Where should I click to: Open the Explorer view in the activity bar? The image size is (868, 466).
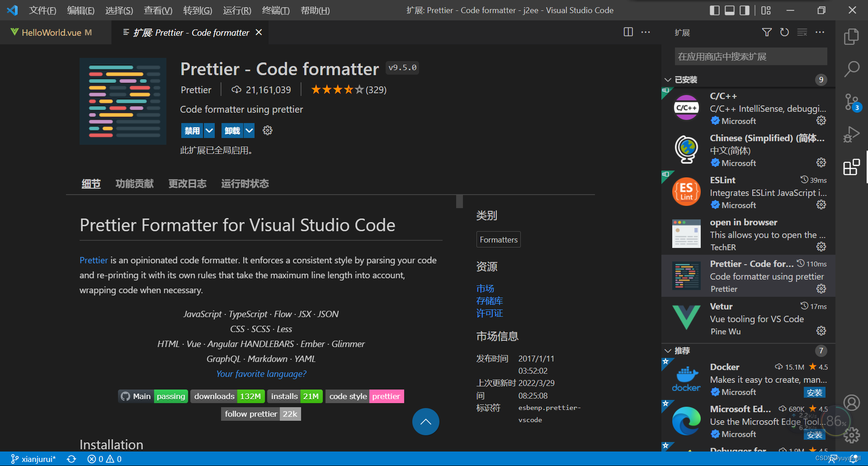[852, 37]
